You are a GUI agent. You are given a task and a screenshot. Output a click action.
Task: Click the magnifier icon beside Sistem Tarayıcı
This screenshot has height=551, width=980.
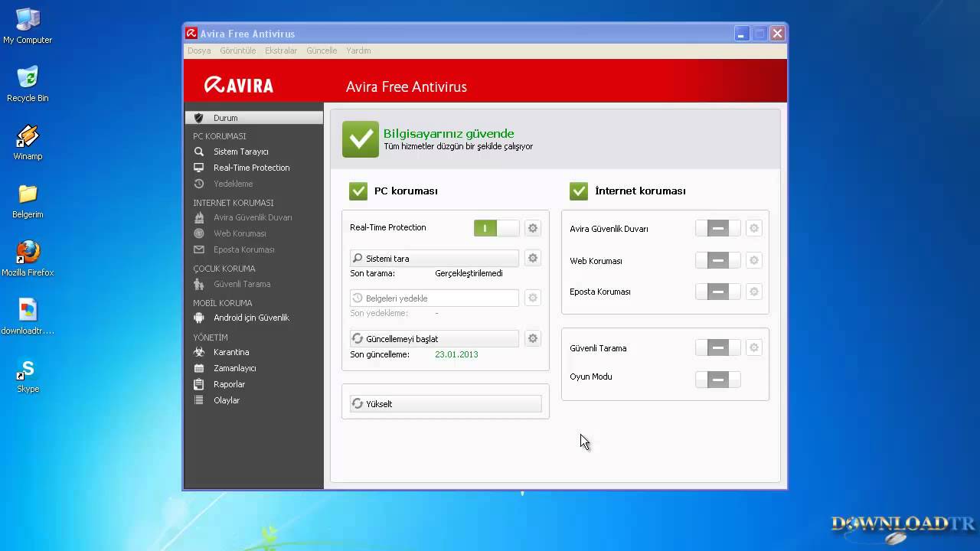coord(199,152)
